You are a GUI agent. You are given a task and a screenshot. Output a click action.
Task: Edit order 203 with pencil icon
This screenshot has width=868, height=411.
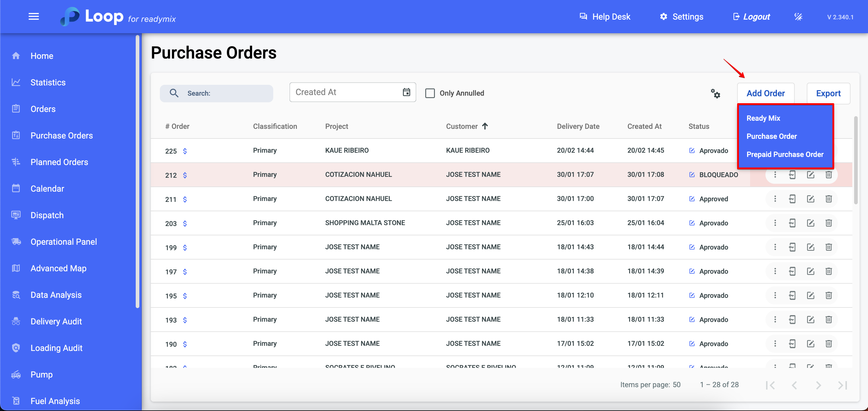[x=810, y=223]
